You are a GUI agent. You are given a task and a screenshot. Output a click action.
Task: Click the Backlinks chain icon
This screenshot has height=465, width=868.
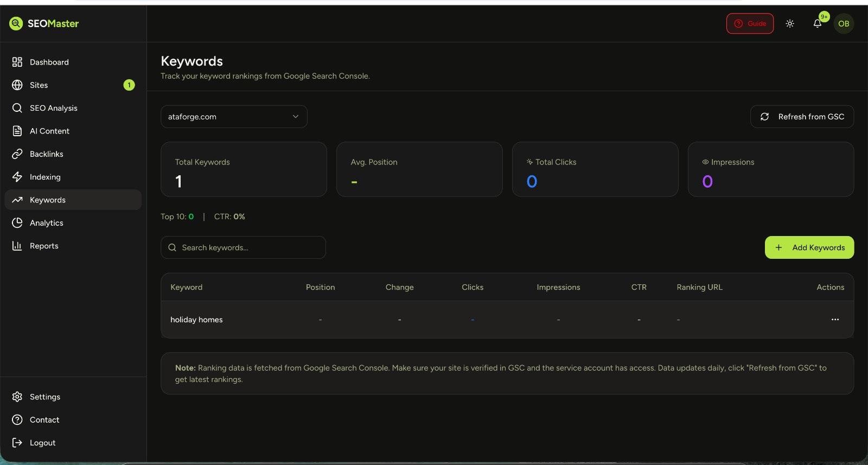(17, 154)
